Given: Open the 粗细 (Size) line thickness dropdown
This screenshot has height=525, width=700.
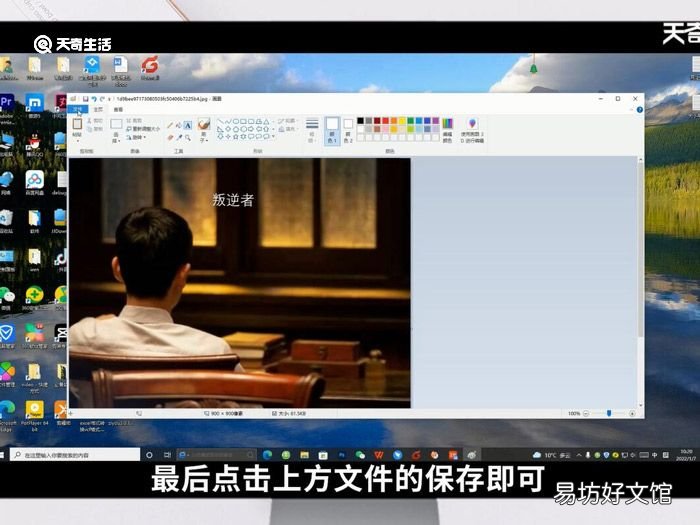Looking at the screenshot, I should coord(312,129).
